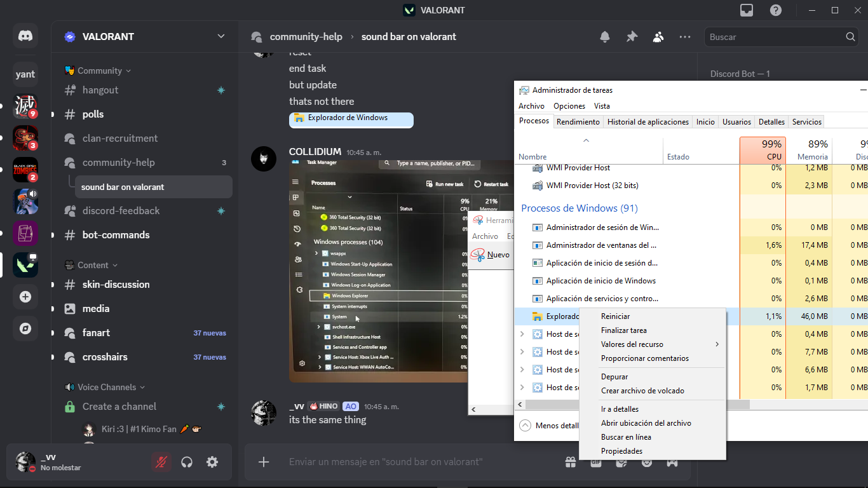Show the member list icon
Screen dimensions: 868x488
click(x=658, y=37)
